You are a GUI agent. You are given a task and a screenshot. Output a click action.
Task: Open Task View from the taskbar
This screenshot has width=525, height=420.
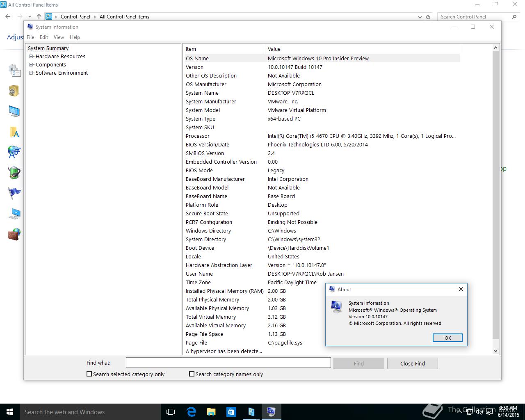[x=171, y=412]
